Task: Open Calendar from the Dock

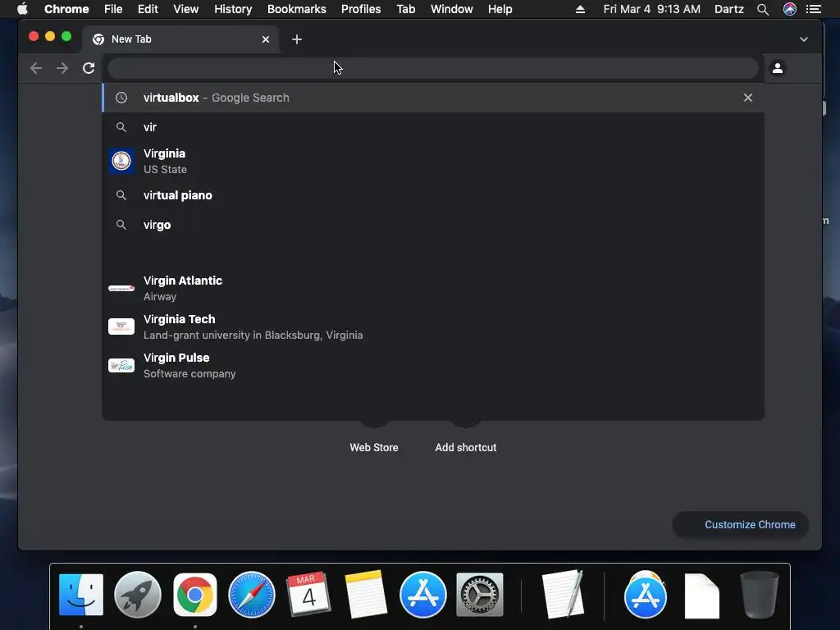Action: [x=308, y=595]
